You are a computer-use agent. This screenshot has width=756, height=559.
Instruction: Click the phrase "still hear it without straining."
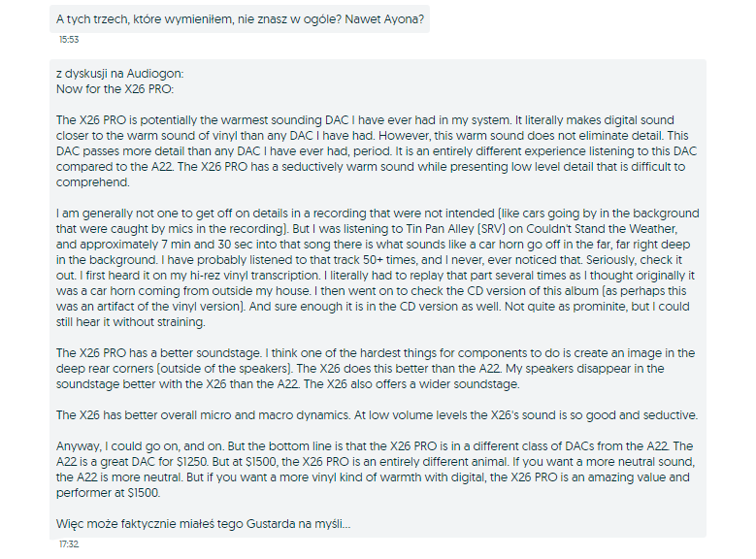pyautogui.click(x=131, y=322)
